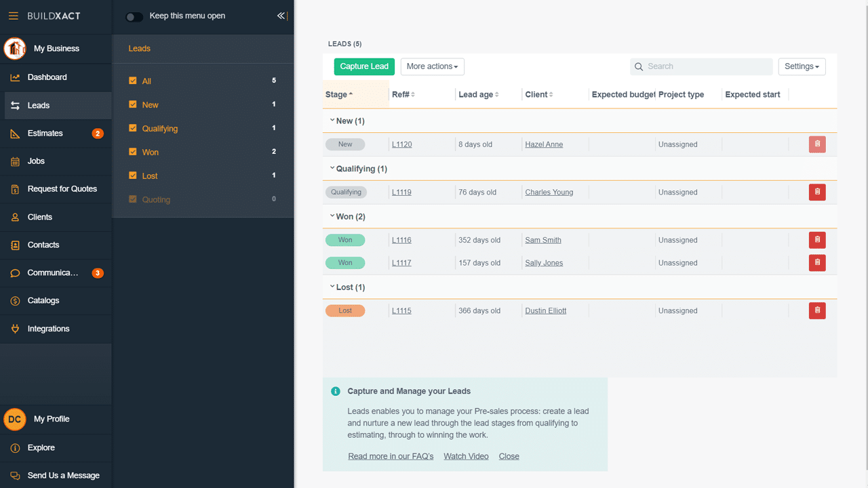
Task: Open the More actions dropdown
Action: coord(432,66)
